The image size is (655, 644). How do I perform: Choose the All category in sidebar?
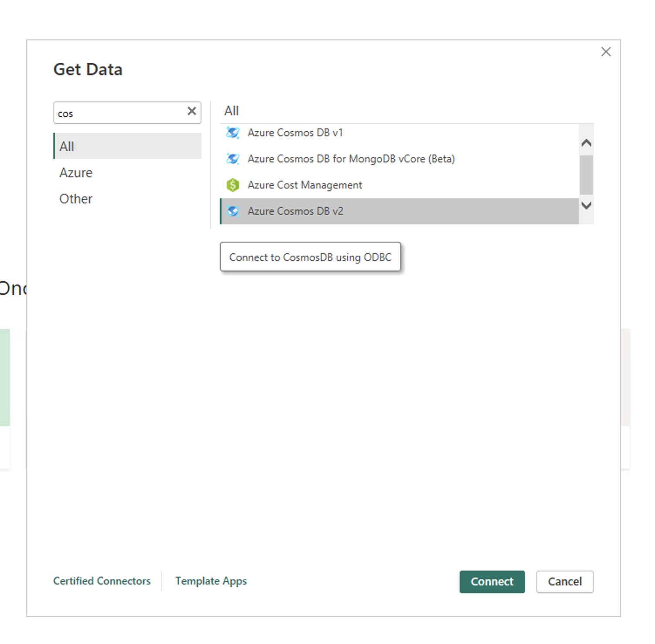pos(127,146)
